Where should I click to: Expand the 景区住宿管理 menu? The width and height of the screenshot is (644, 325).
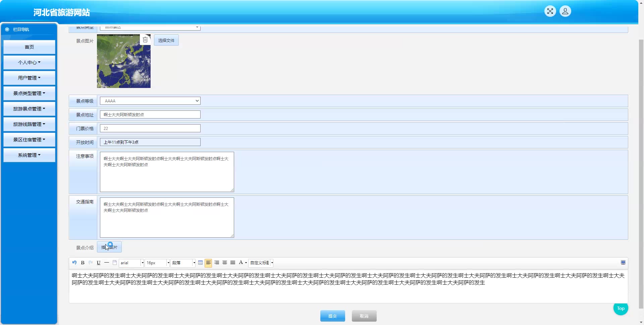coord(30,140)
